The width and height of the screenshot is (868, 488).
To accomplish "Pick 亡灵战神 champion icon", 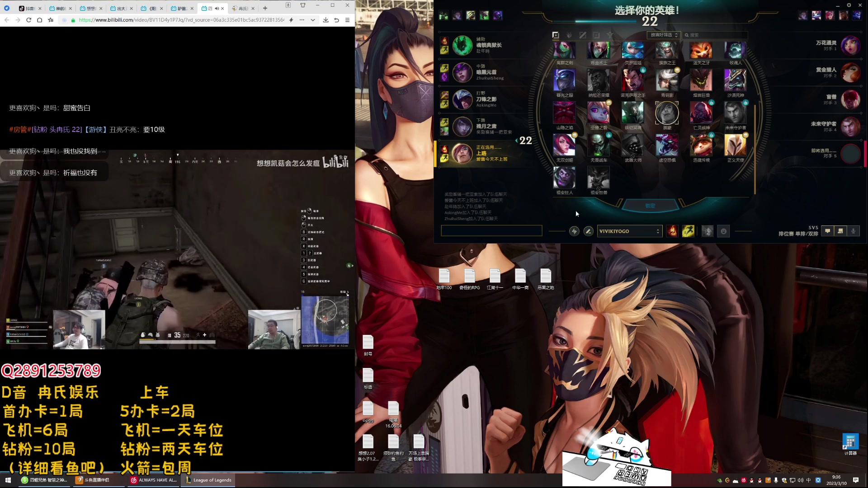I will 701,113.
